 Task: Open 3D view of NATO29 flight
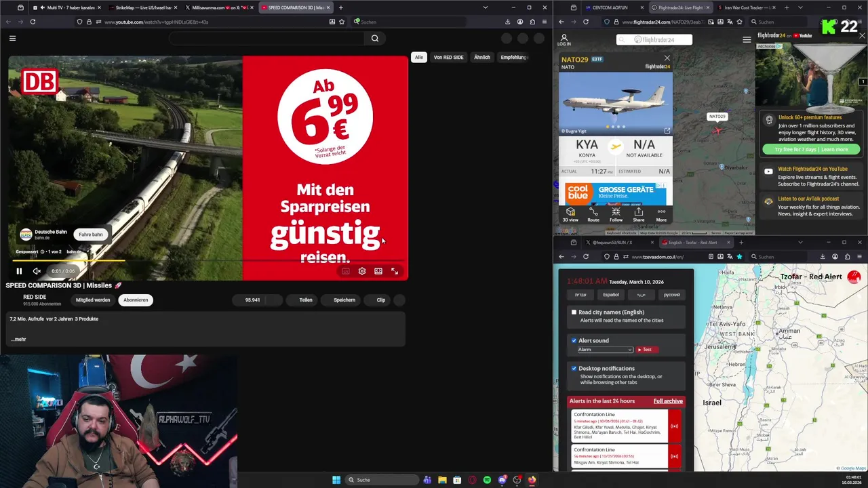click(x=570, y=215)
